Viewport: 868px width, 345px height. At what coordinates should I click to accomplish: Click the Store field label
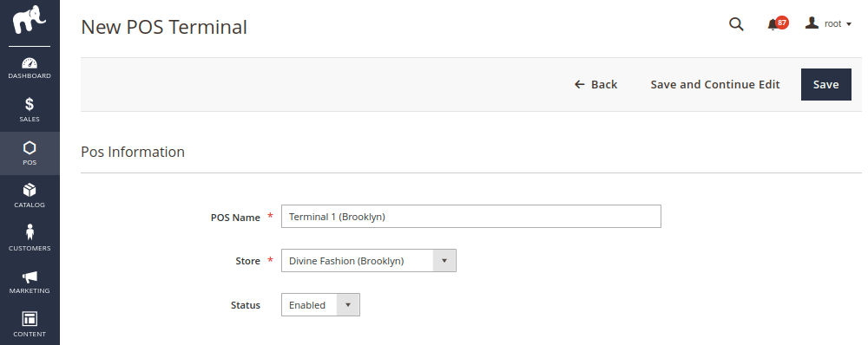[x=247, y=261]
